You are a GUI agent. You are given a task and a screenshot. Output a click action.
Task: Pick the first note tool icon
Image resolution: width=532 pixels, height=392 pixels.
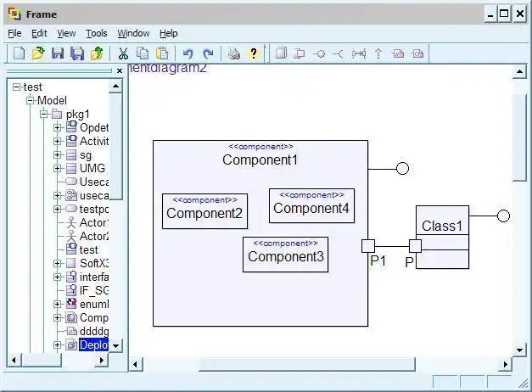pos(398,53)
